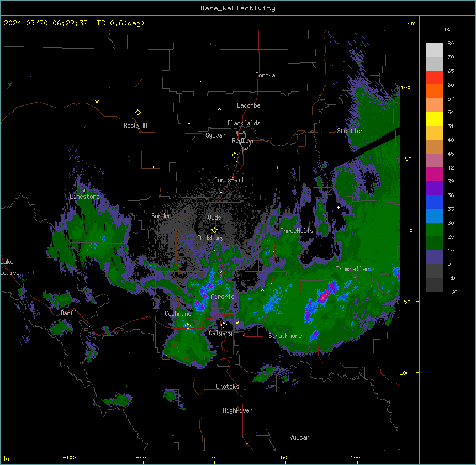Click the yellow V marker northwest of RockyMH
The height and width of the screenshot is (465, 476).
pyautogui.click(x=97, y=102)
